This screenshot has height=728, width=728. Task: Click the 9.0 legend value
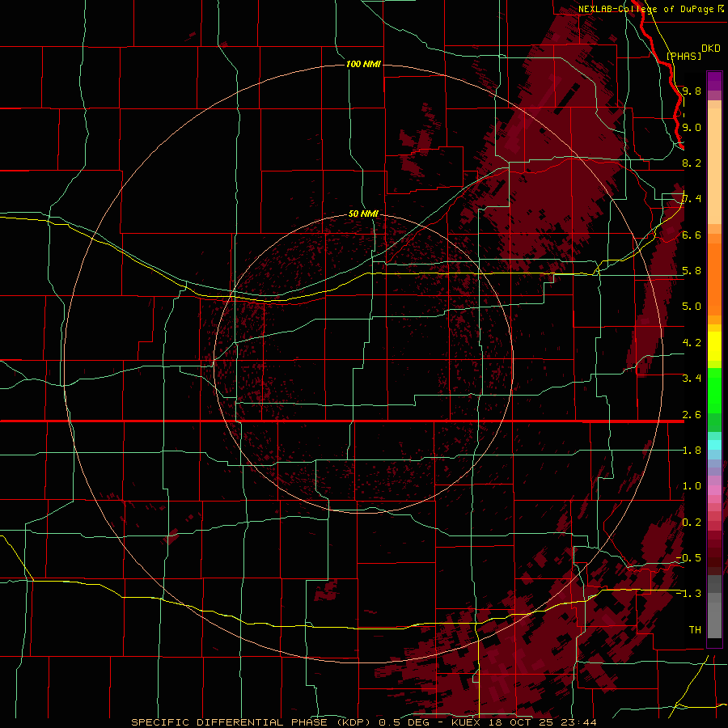click(692, 127)
